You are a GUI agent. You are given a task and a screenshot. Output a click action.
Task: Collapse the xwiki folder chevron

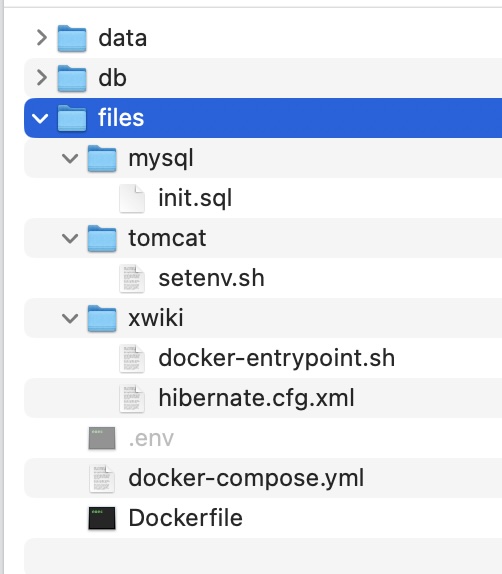pos(70,318)
